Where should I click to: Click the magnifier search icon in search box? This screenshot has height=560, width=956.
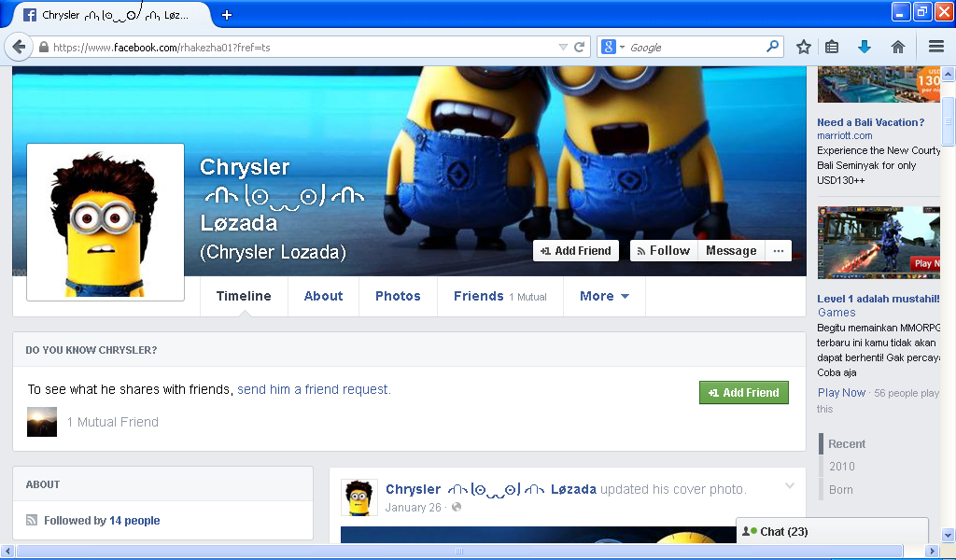(772, 47)
